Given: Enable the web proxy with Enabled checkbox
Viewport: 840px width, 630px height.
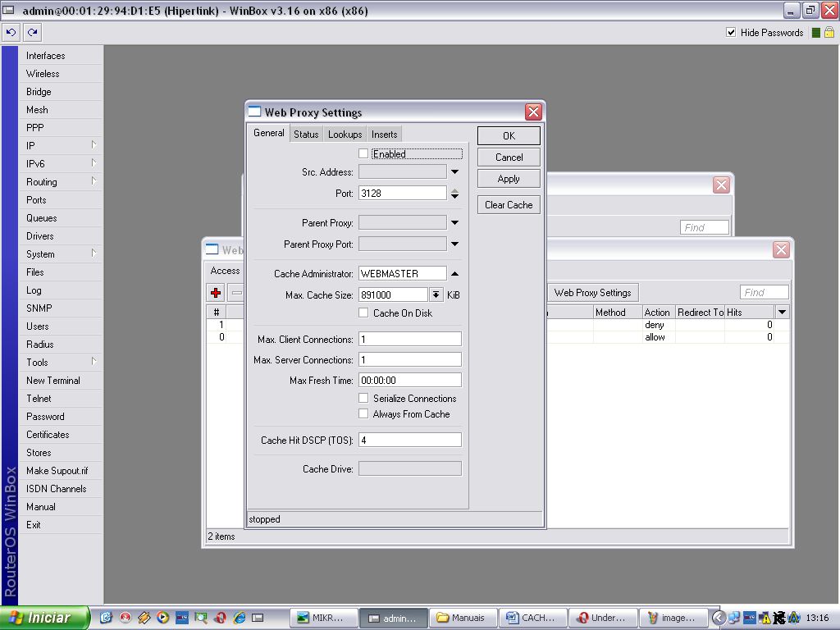Looking at the screenshot, I should click(x=363, y=154).
